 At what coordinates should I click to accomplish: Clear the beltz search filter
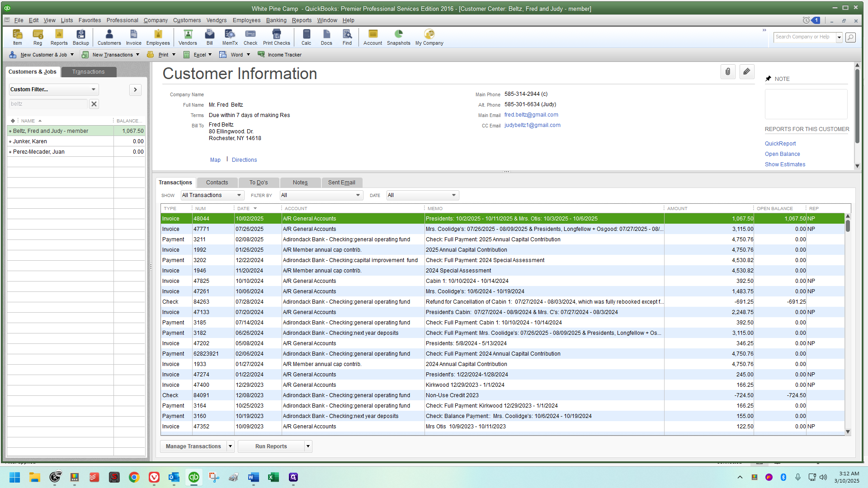pos(94,104)
